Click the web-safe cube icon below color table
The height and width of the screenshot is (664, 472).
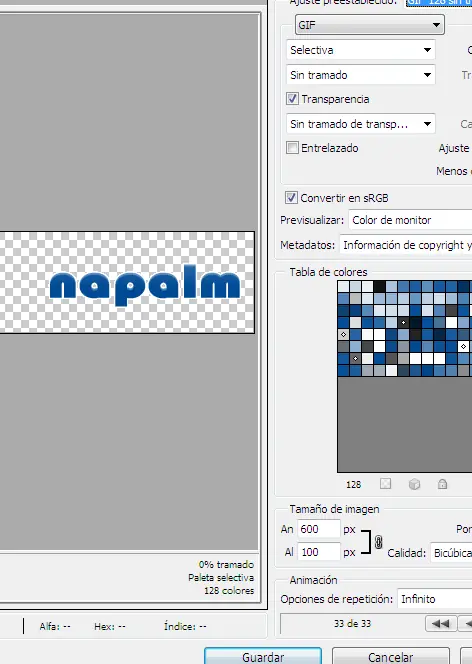pos(414,484)
